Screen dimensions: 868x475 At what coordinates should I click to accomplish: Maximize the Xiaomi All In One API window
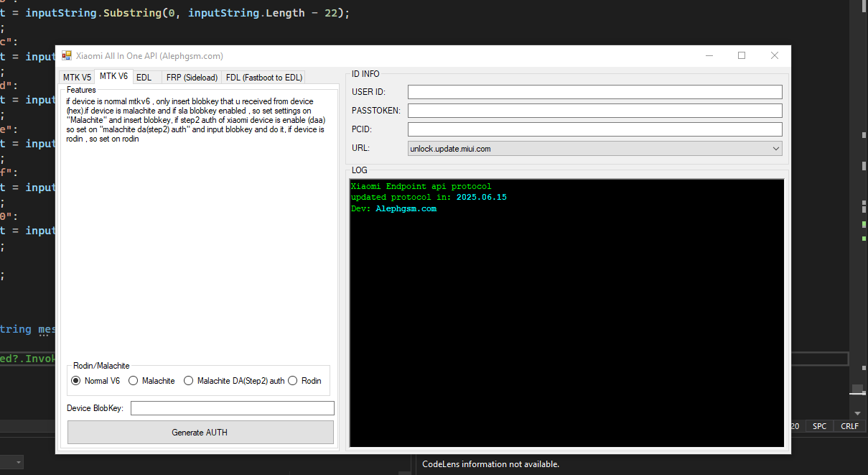pyautogui.click(x=742, y=55)
